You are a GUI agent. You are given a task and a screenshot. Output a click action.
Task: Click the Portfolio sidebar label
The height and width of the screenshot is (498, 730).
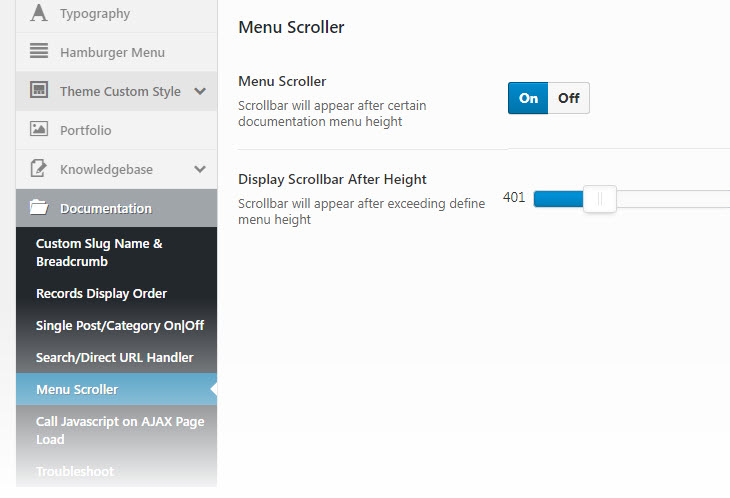86,130
